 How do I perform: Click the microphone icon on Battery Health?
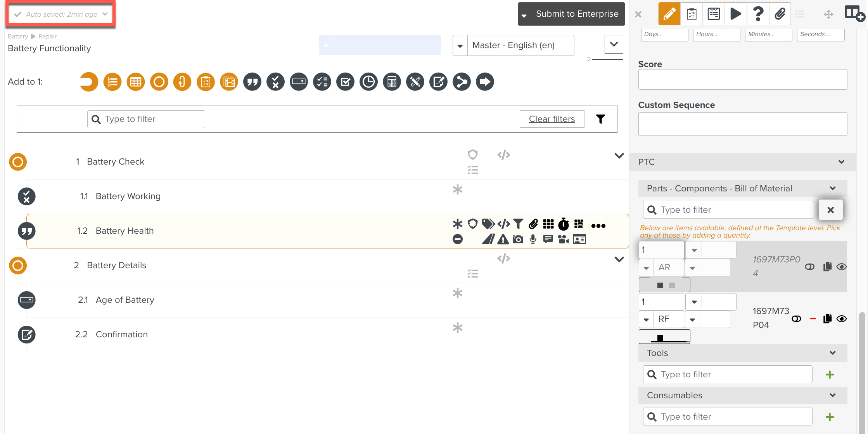[533, 240]
